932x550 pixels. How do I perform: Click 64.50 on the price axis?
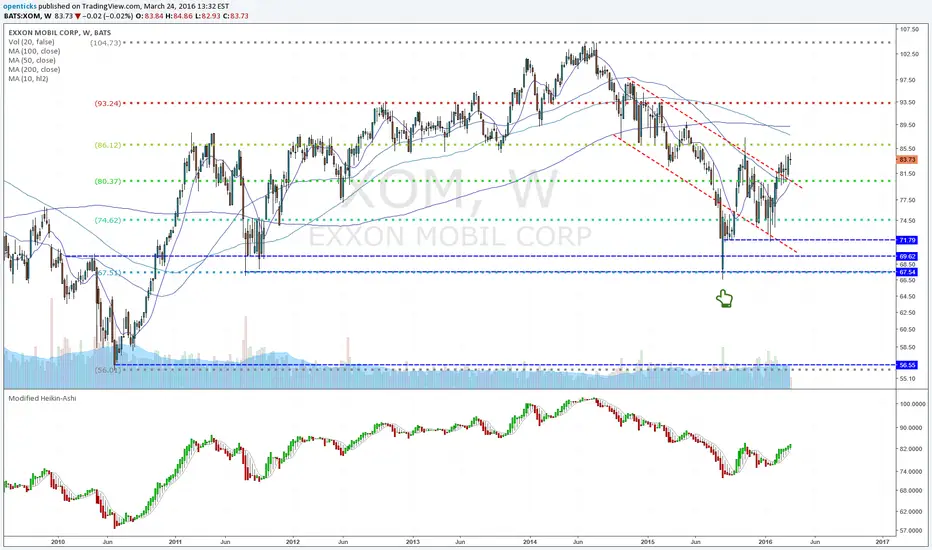point(908,296)
